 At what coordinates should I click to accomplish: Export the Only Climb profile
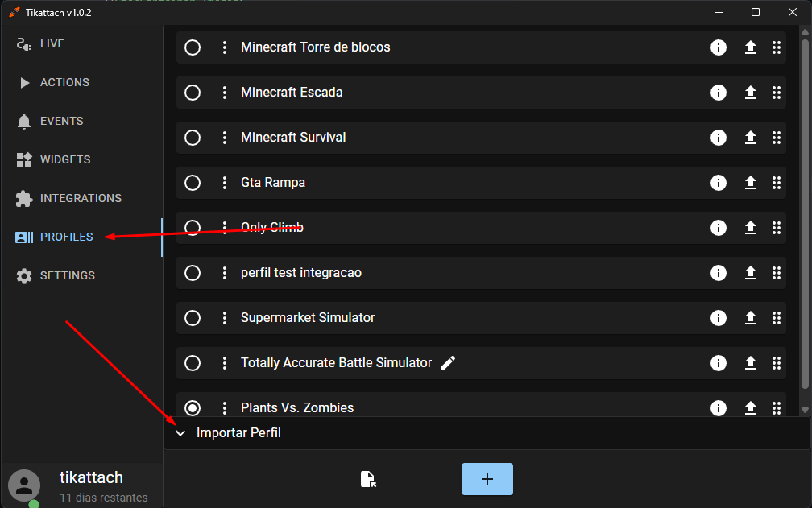click(x=751, y=228)
